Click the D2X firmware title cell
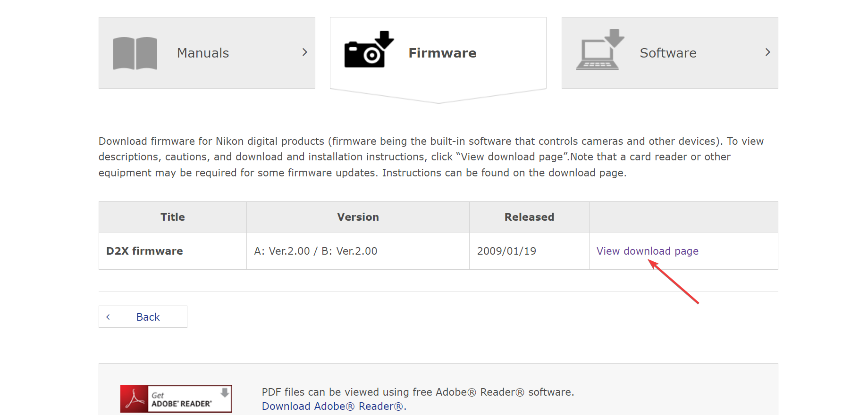Screen dimensions: 868x415 pos(173,251)
